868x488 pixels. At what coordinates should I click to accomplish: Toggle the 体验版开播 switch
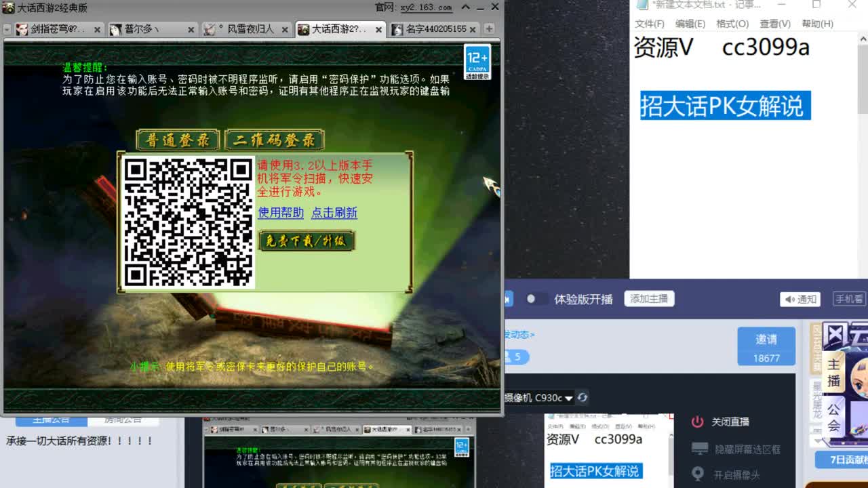click(x=536, y=299)
